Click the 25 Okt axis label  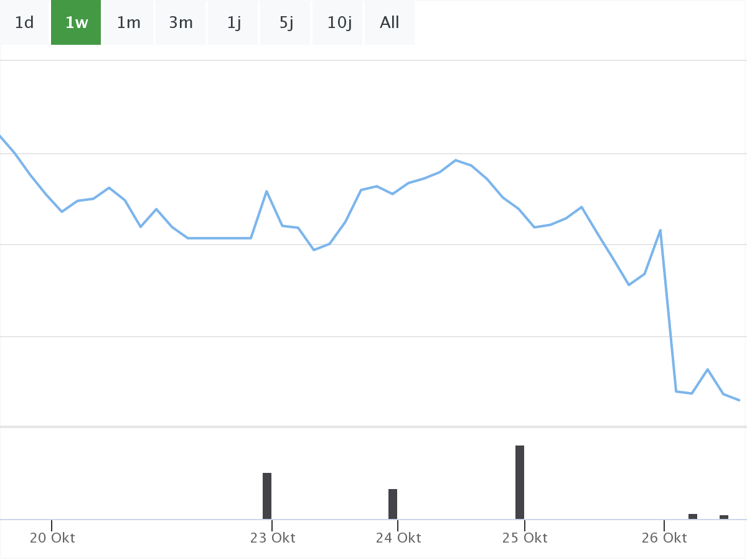click(x=525, y=538)
